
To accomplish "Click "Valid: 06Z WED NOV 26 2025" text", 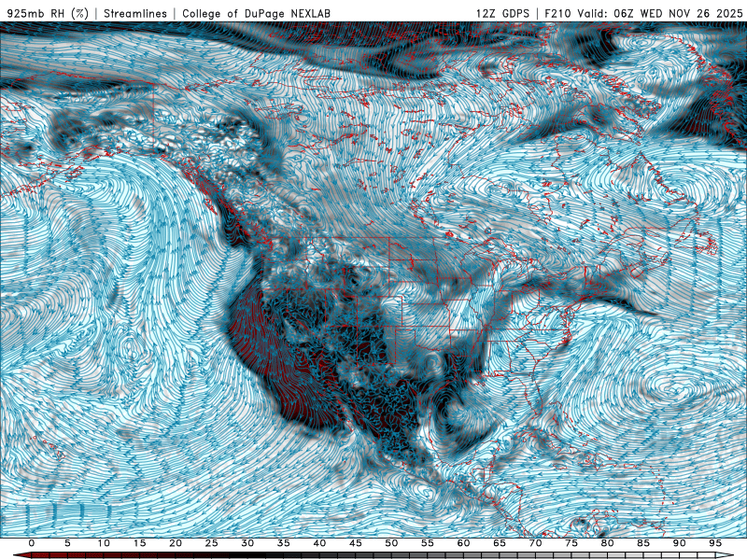I will coord(660,13).
